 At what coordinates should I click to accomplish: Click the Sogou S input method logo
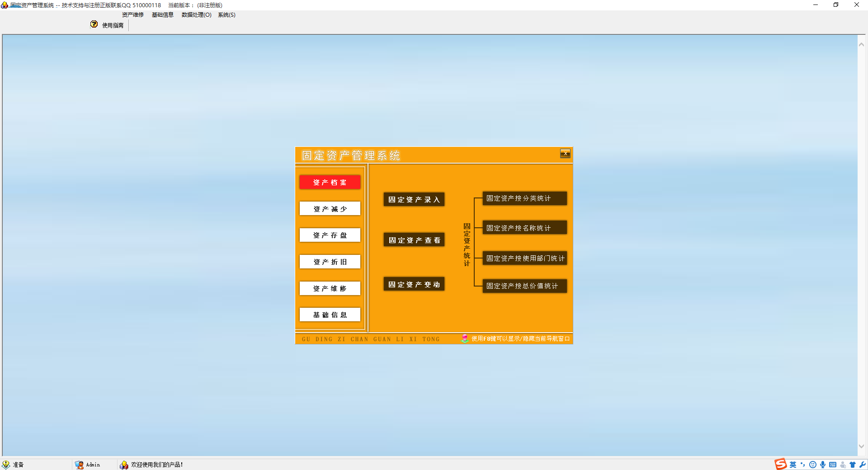(781, 464)
